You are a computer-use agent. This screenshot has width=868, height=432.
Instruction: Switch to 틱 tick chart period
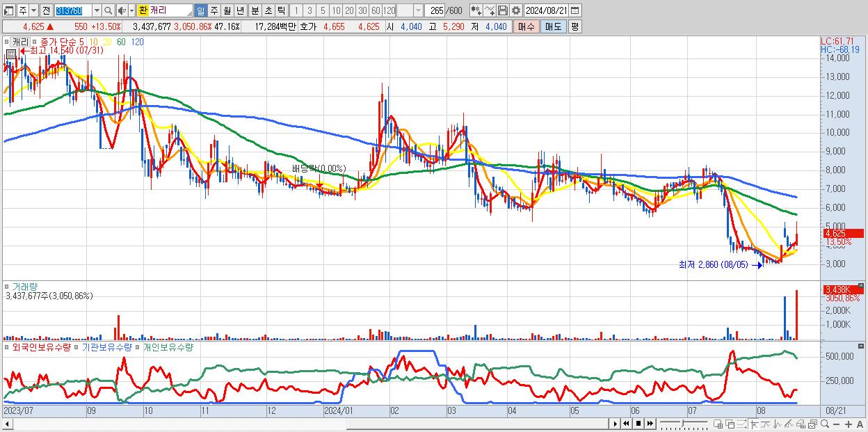click(x=280, y=10)
